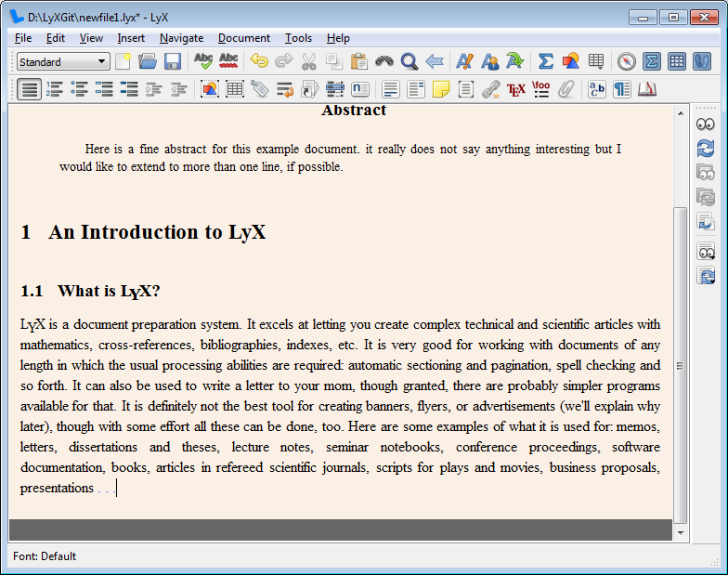Insert figure float icon
The image size is (728, 575).
pos(210,89)
